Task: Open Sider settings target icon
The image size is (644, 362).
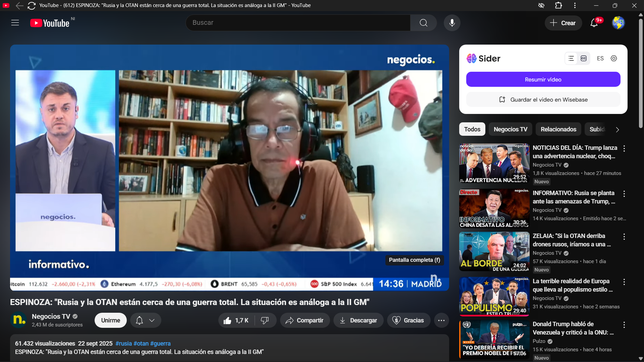Action: click(x=613, y=58)
